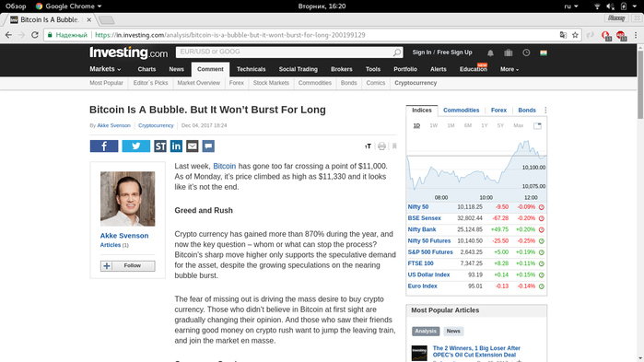Open the Chrome translate page icon

[x=563, y=35]
